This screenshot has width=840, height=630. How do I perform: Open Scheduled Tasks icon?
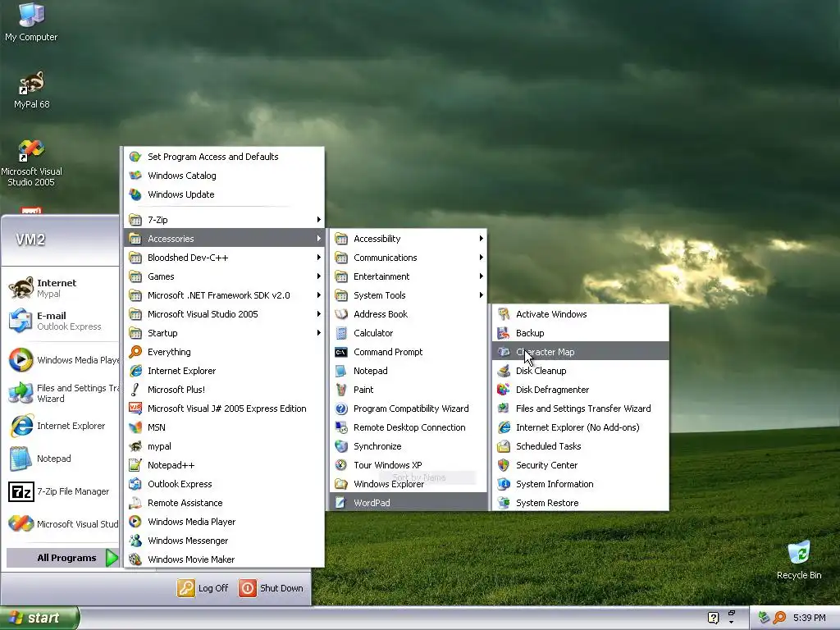click(x=503, y=446)
